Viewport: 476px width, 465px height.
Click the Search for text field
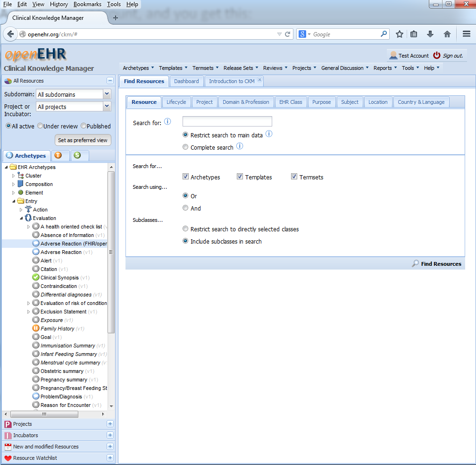tap(227, 121)
